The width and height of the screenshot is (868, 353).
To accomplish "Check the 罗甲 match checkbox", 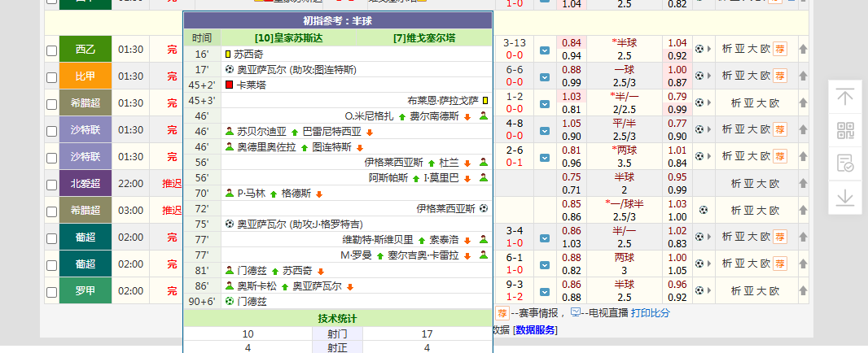I will pyautogui.click(x=52, y=291).
